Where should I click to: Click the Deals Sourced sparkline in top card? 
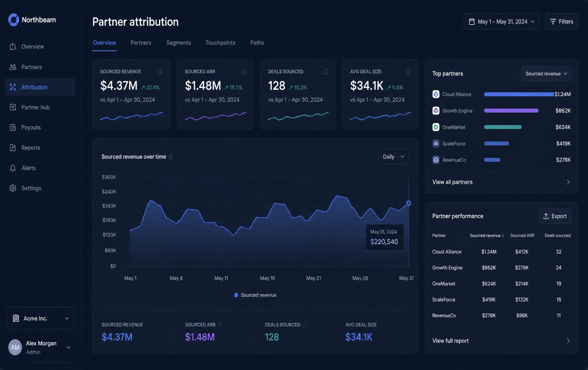pyautogui.click(x=298, y=116)
